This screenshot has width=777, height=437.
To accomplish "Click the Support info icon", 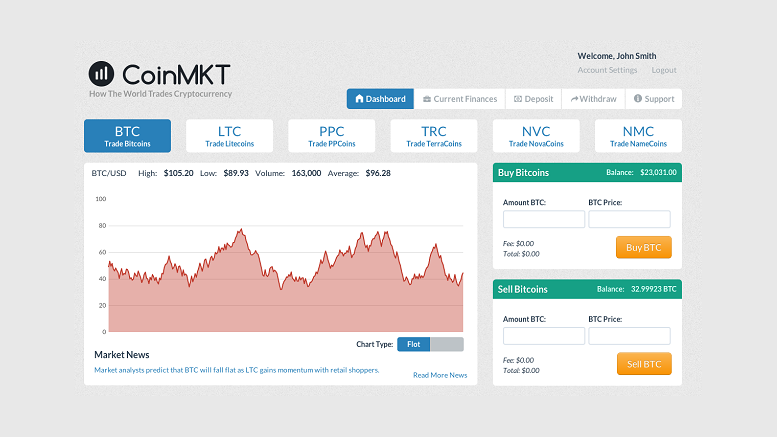I will click(638, 99).
